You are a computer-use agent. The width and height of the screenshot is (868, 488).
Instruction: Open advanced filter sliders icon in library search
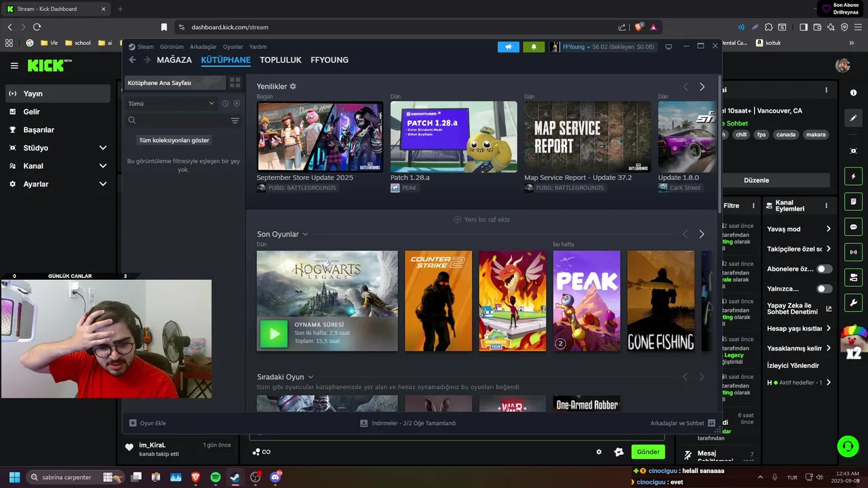[235, 121]
